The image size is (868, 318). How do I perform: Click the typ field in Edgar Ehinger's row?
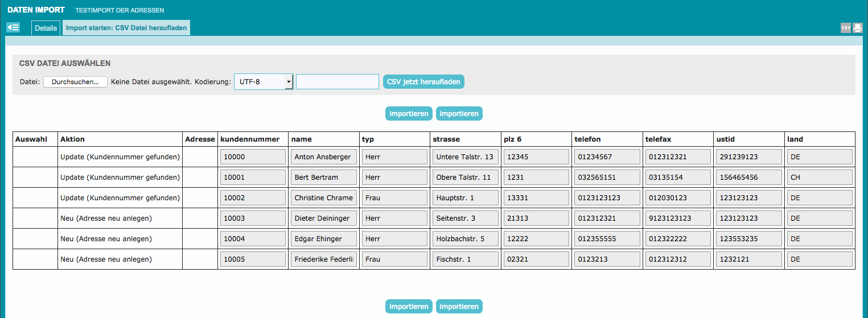click(394, 239)
